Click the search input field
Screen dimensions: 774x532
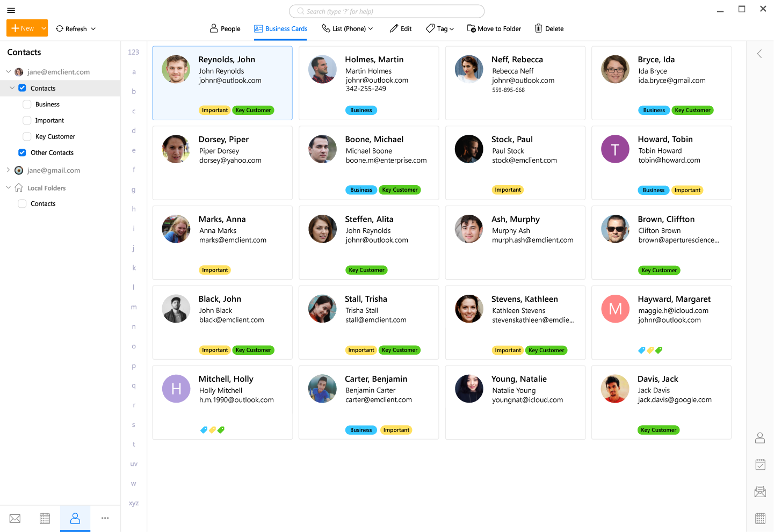click(387, 11)
